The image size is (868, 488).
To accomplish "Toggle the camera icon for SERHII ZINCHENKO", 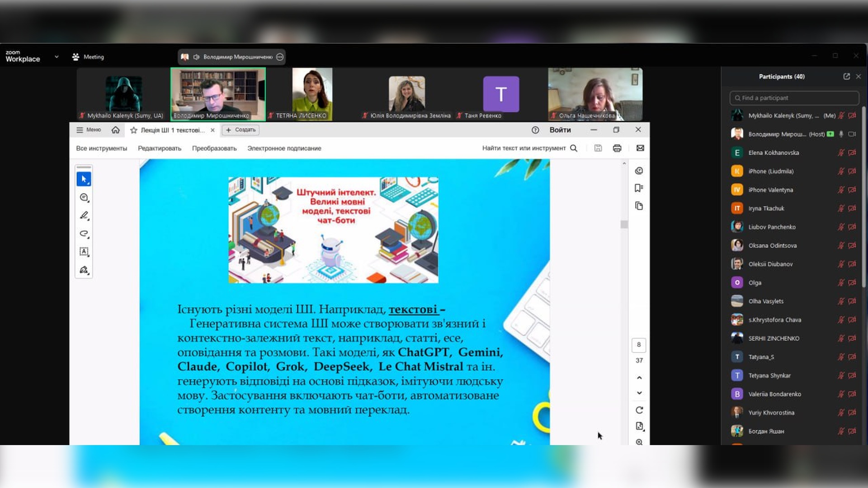I will click(x=852, y=338).
